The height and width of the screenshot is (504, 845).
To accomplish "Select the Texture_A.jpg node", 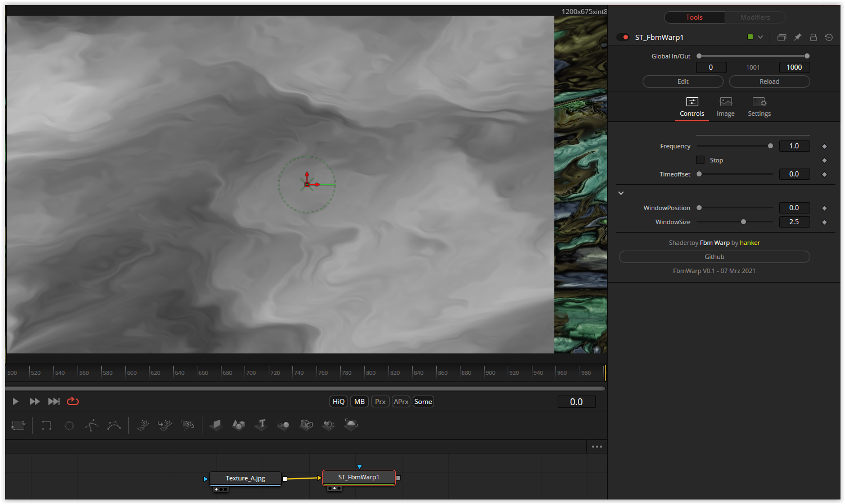I will point(245,478).
